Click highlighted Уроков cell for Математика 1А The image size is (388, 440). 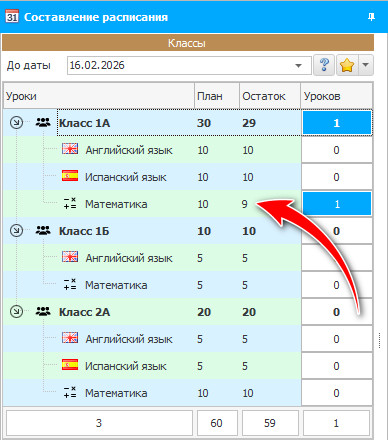tap(337, 204)
